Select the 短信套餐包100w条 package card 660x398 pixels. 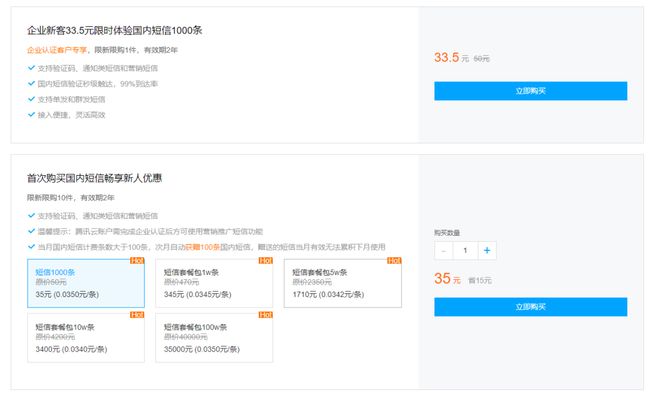pos(214,337)
